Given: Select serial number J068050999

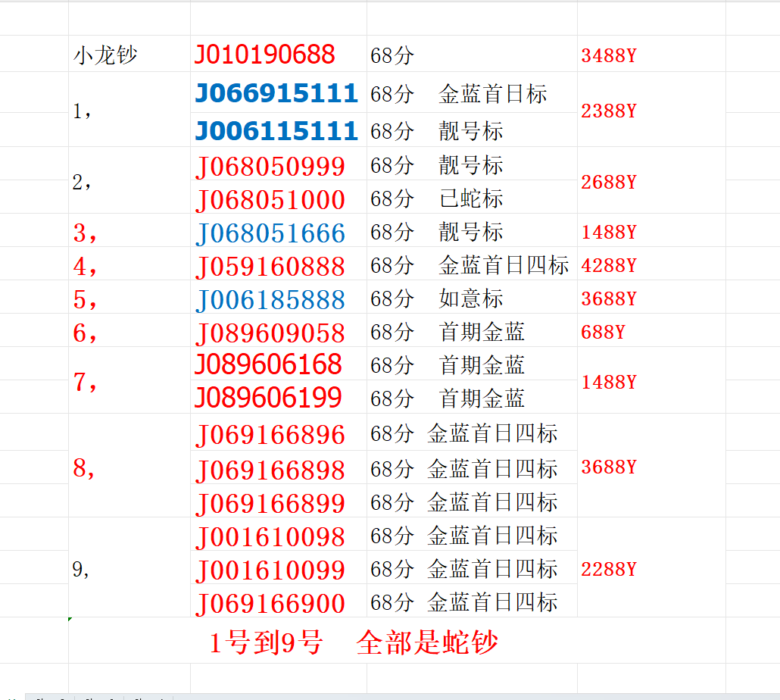Looking at the screenshot, I should [x=270, y=166].
